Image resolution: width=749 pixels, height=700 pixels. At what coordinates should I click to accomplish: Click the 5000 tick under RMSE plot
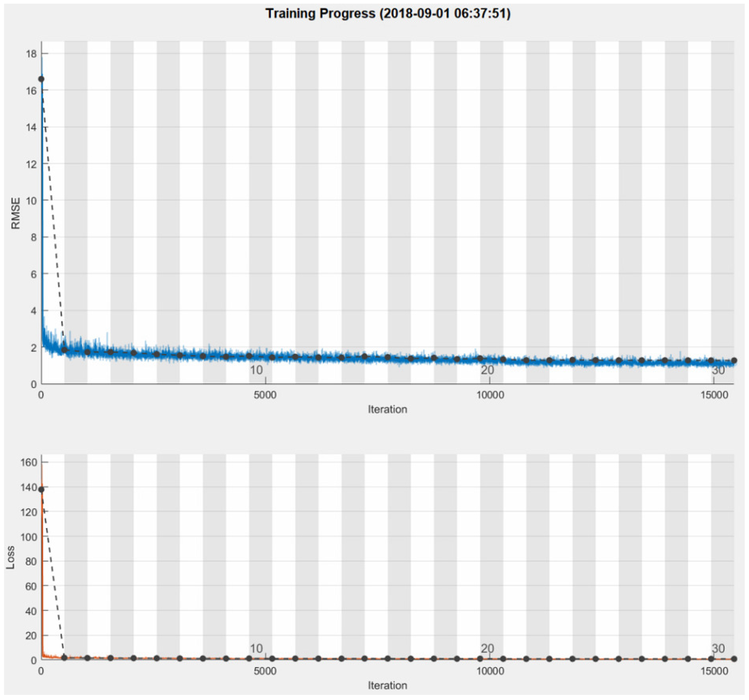click(265, 395)
